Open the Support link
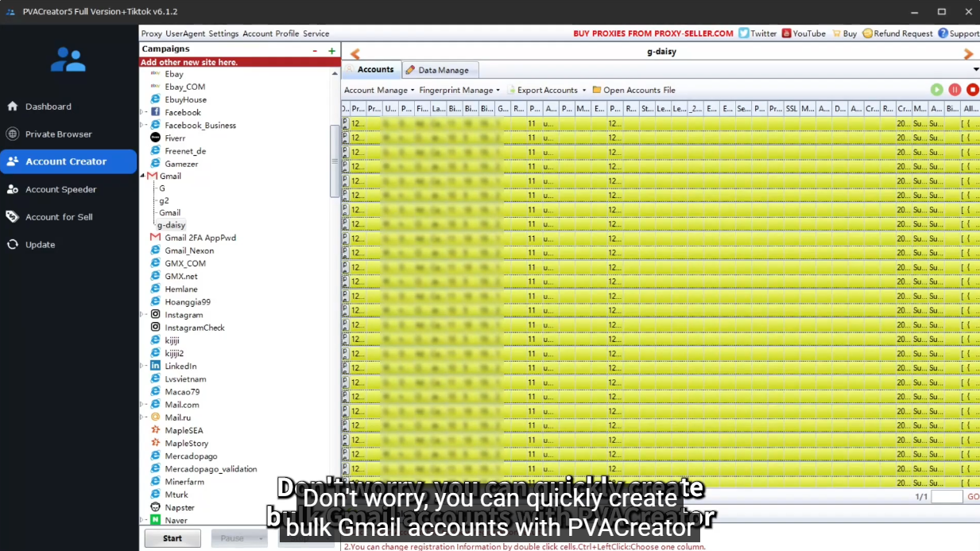 [x=959, y=33]
